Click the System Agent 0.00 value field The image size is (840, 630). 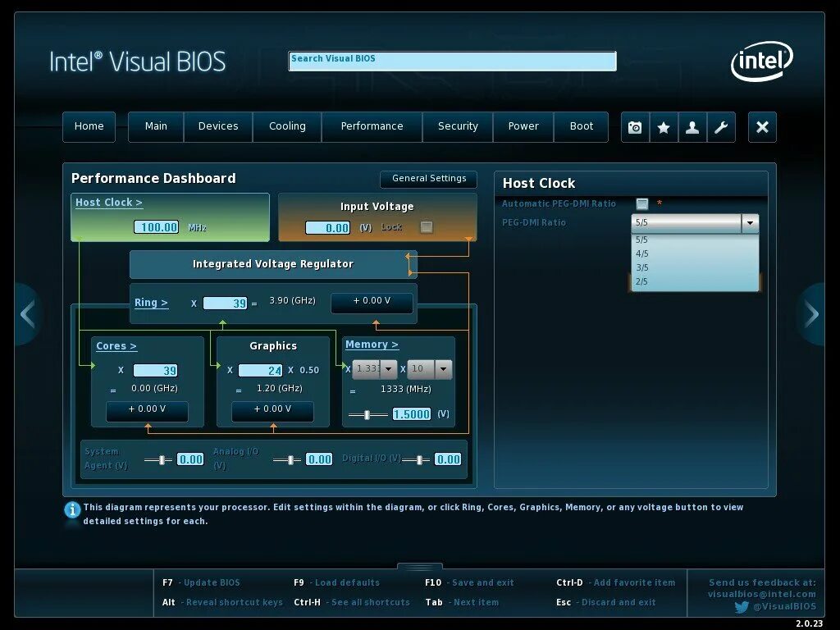coord(190,459)
